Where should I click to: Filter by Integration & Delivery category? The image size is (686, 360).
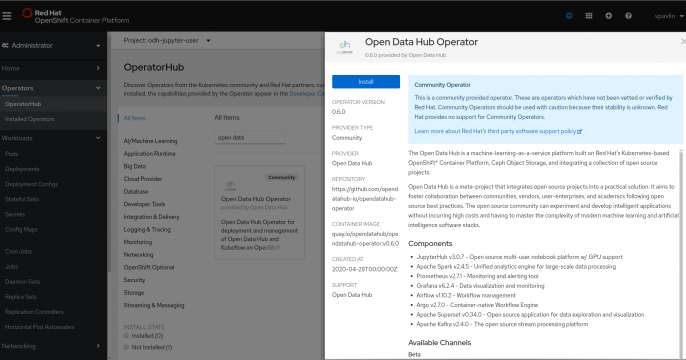151,217
